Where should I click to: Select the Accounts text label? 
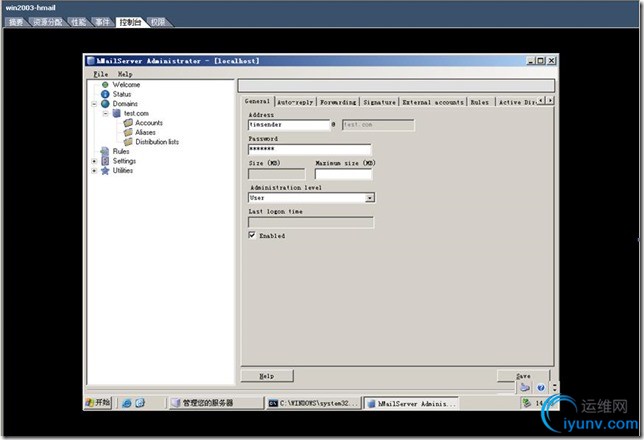[149, 123]
